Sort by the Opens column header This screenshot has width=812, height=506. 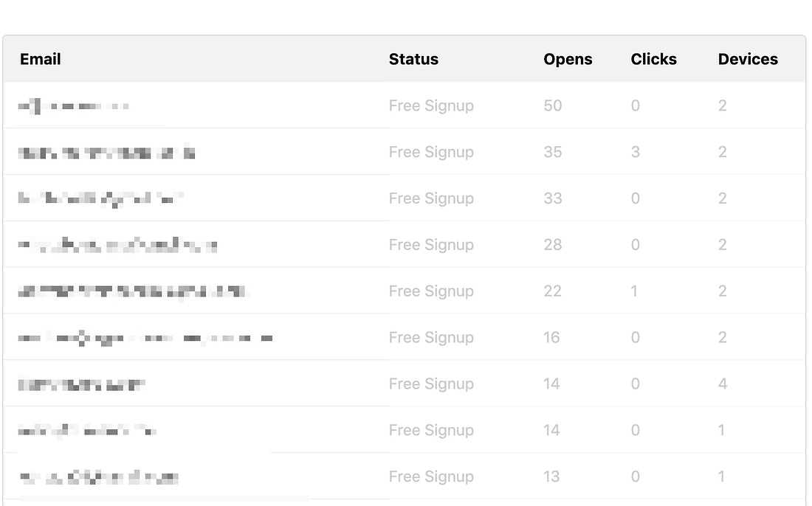568,60
